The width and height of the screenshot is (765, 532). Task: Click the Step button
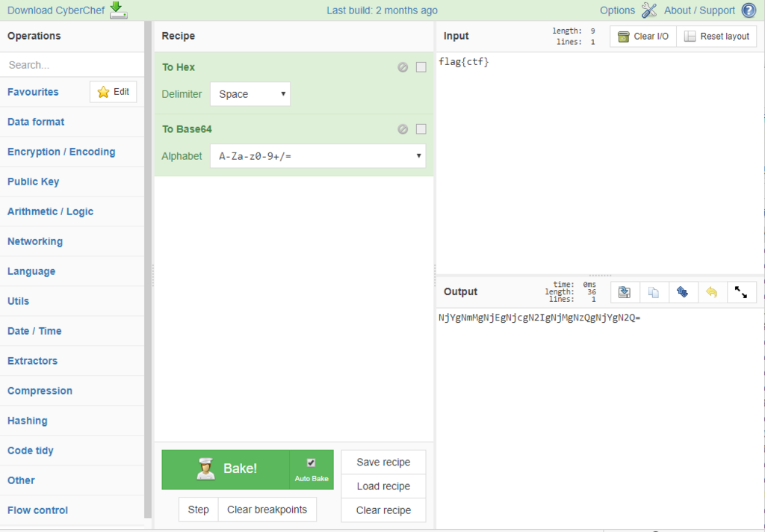click(x=198, y=510)
